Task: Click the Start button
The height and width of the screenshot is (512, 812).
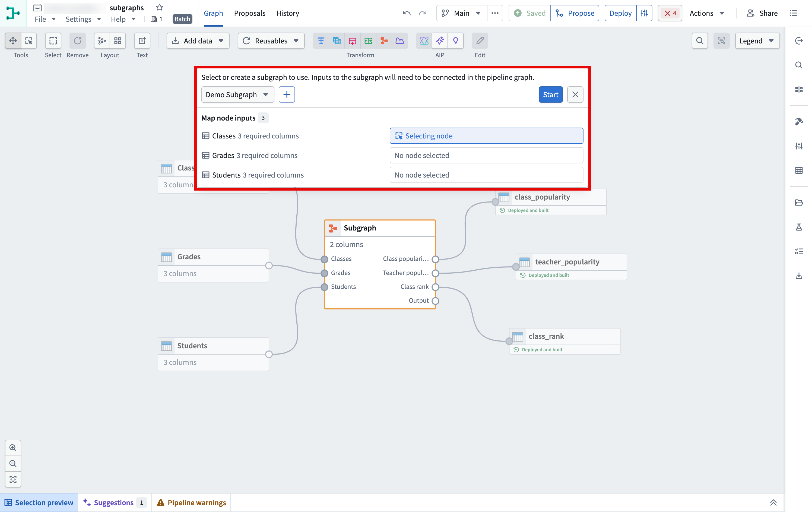Action: (x=550, y=94)
